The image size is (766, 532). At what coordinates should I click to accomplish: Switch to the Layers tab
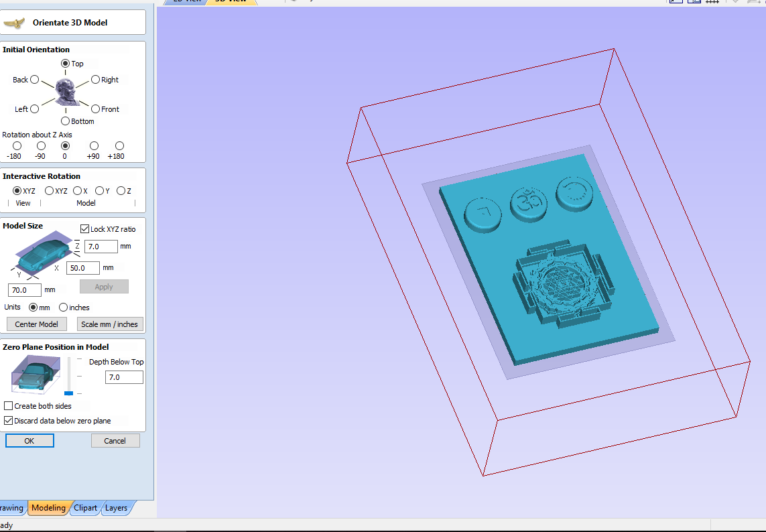click(x=115, y=508)
